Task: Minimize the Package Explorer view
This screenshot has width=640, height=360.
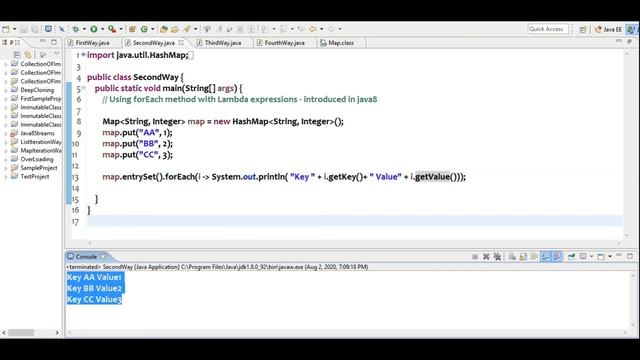Action: click(43, 42)
